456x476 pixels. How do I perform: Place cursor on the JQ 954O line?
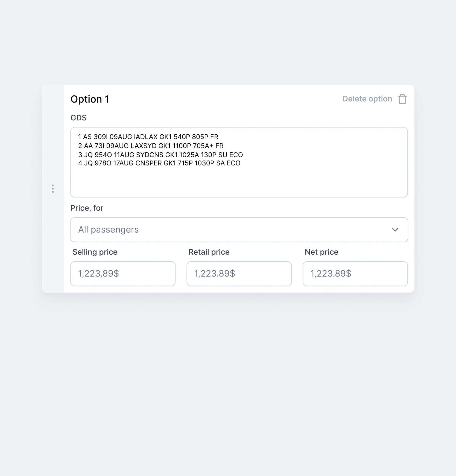[x=160, y=155]
